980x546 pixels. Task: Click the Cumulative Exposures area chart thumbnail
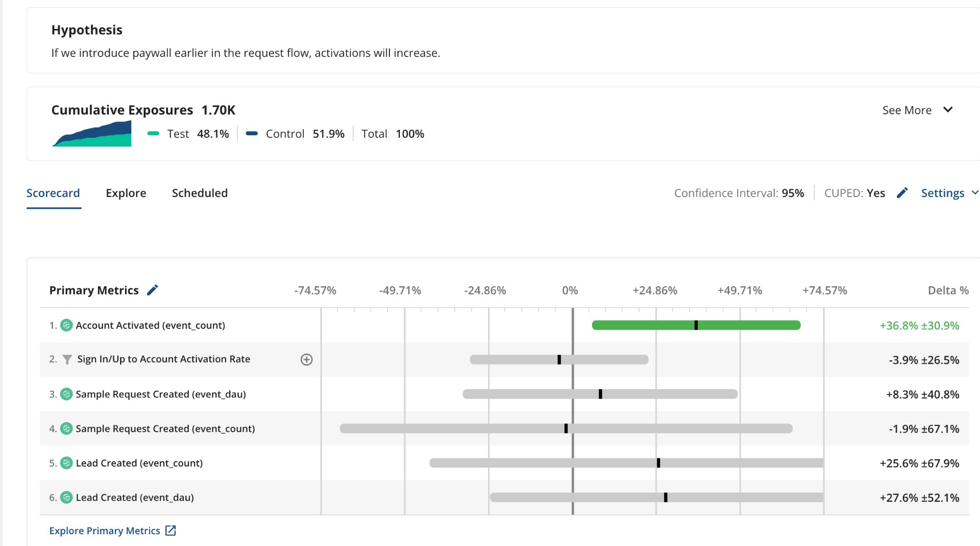pos(91,132)
